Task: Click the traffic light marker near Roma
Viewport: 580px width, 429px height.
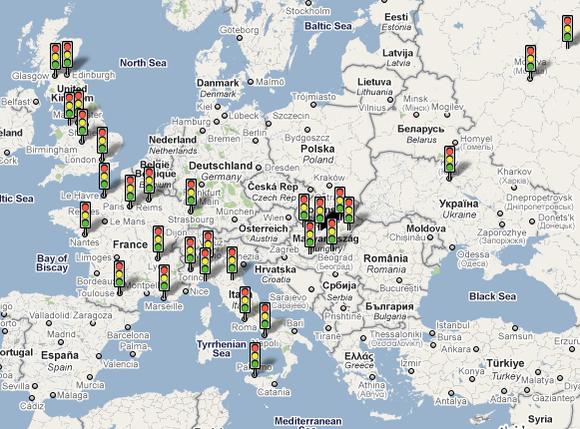Action: click(x=245, y=300)
